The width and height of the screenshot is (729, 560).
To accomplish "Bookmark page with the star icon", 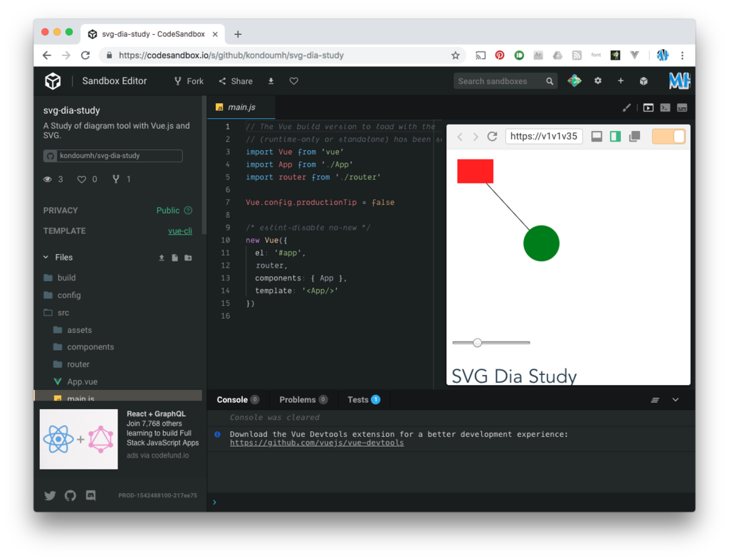I will tap(455, 56).
